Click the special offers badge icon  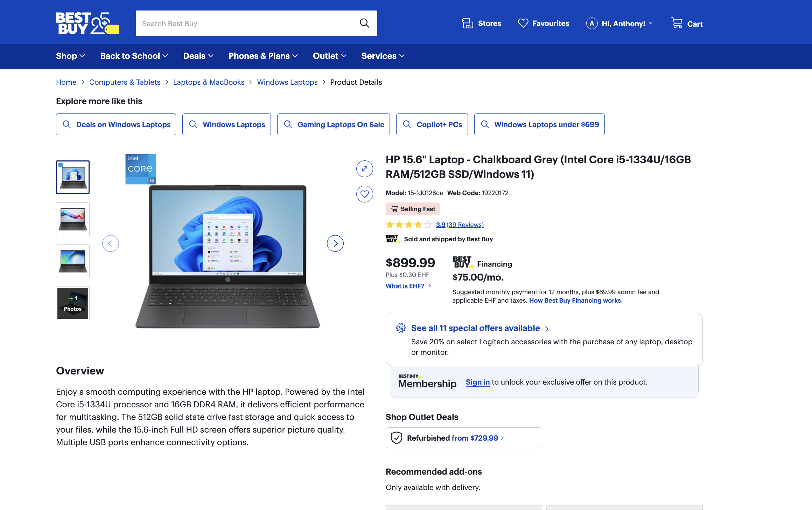(x=400, y=328)
